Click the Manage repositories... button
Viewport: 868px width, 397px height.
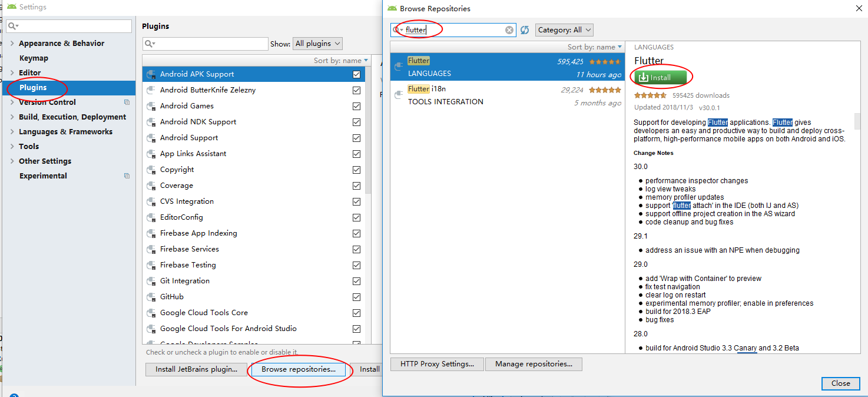point(534,364)
